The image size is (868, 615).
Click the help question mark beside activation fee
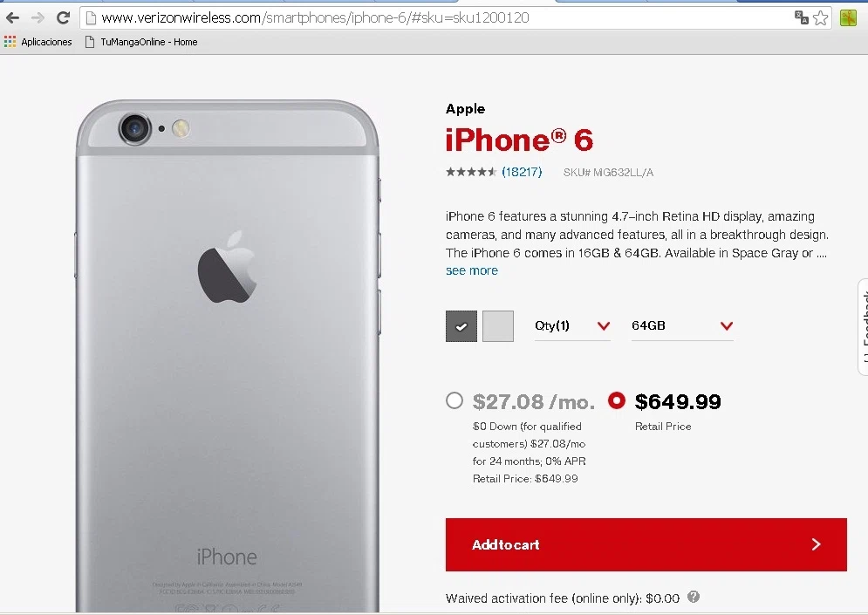coord(693,597)
